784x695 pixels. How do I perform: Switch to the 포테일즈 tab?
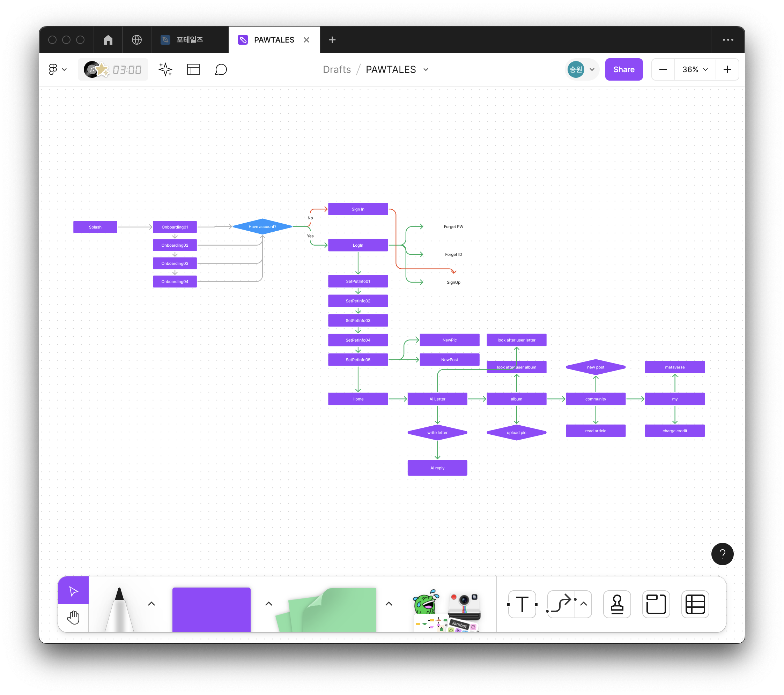pos(190,40)
